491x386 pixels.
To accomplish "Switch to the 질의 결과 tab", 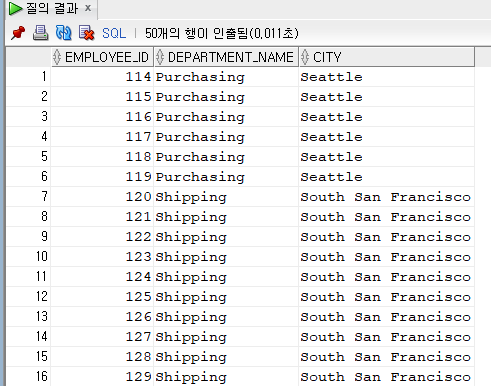I will click(x=52, y=8).
